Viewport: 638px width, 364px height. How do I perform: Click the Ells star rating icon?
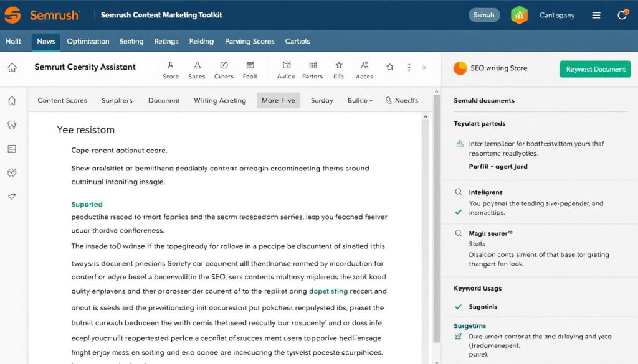click(338, 69)
